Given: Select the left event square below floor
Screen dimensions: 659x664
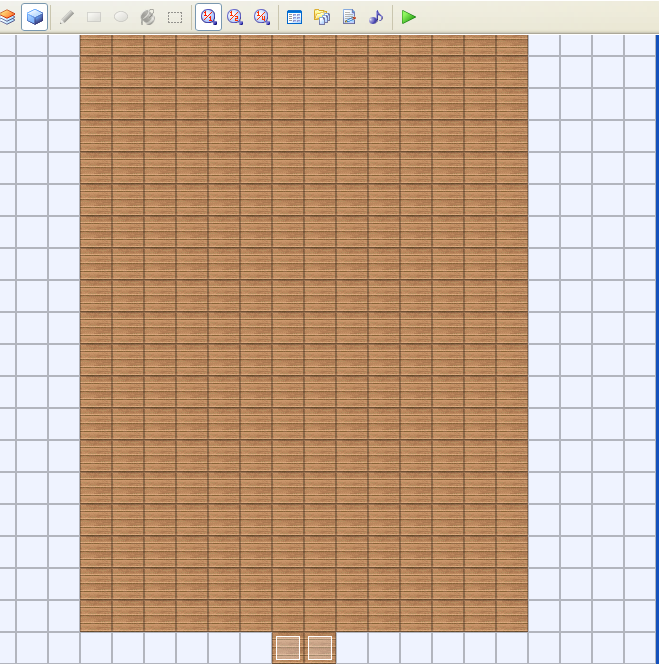Looking at the screenshot, I should coord(288,648).
